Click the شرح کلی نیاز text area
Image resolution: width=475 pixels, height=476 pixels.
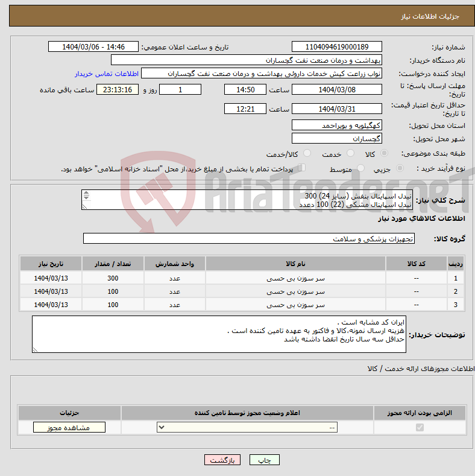pos(247,200)
